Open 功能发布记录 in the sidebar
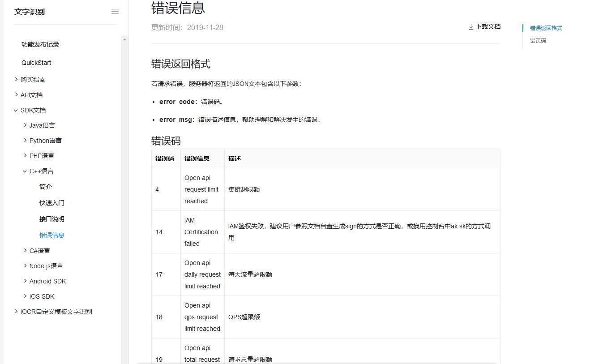This screenshot has height=364, width=603. click(40, 44)
